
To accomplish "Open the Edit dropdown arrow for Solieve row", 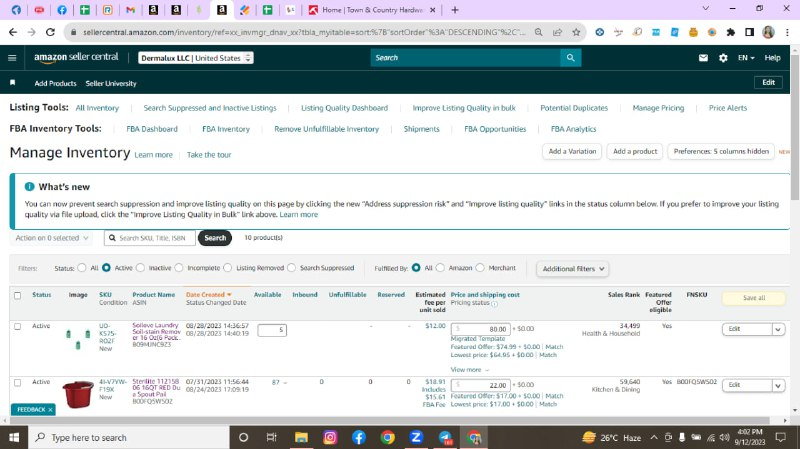I will coord(778,329).
